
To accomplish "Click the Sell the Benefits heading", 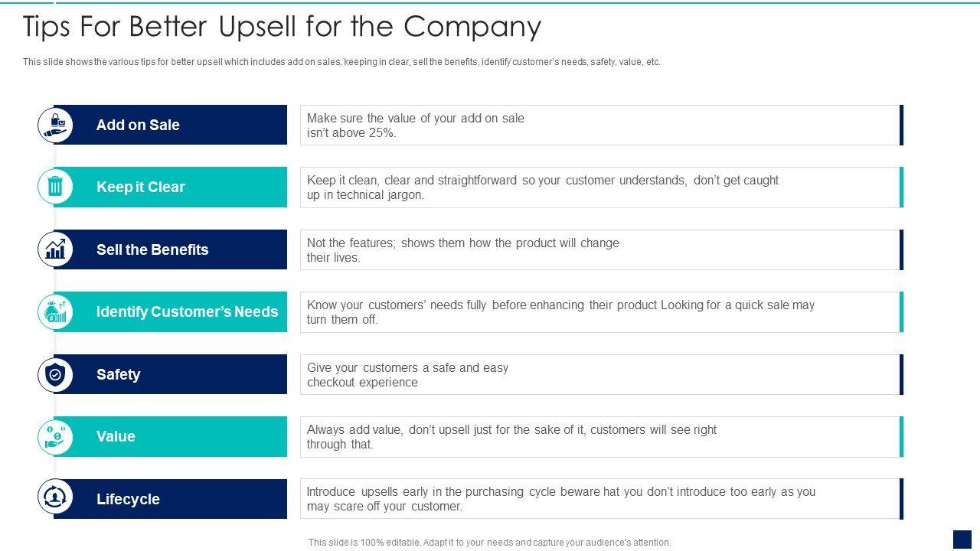I will pos(152,249).
